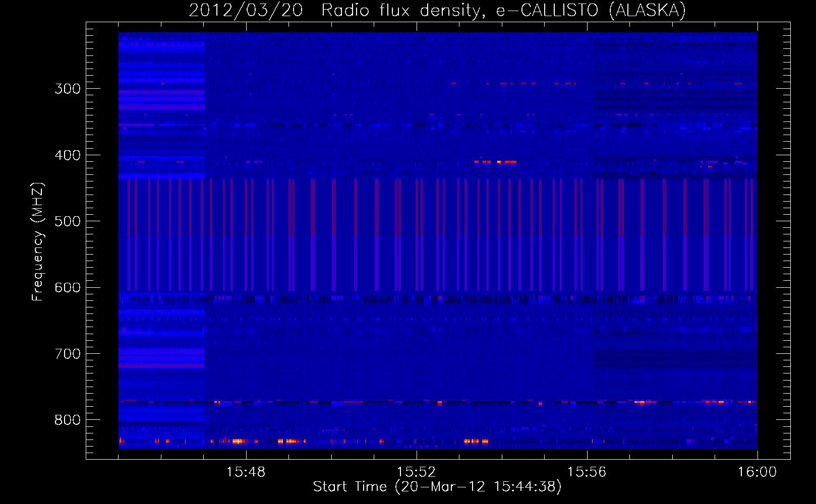Click the 15:52 time tick label
Screen dimensions: 816x504
tap(416, 472)
